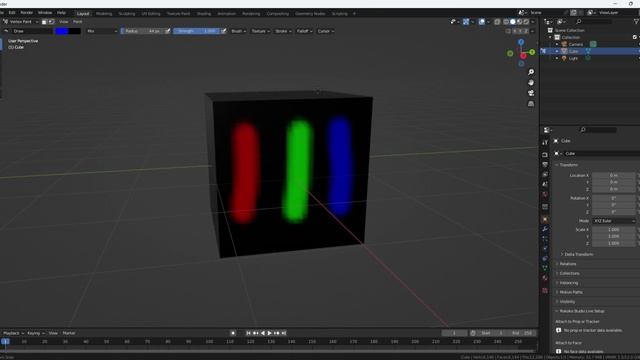The height and width of the screenshot is (360, 640).
Task: Toggle viewport gizmos icon
Action: click(x=466, y=22)
